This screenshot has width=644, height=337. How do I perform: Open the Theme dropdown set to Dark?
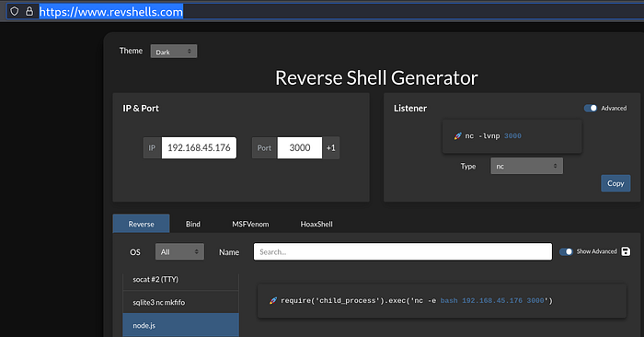tap(174, 52)
